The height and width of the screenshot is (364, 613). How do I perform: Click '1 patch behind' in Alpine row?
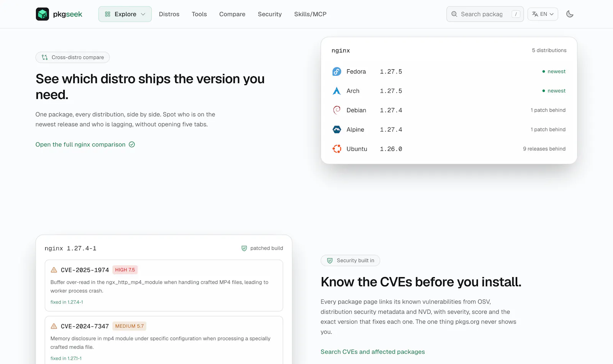(548, 129)
